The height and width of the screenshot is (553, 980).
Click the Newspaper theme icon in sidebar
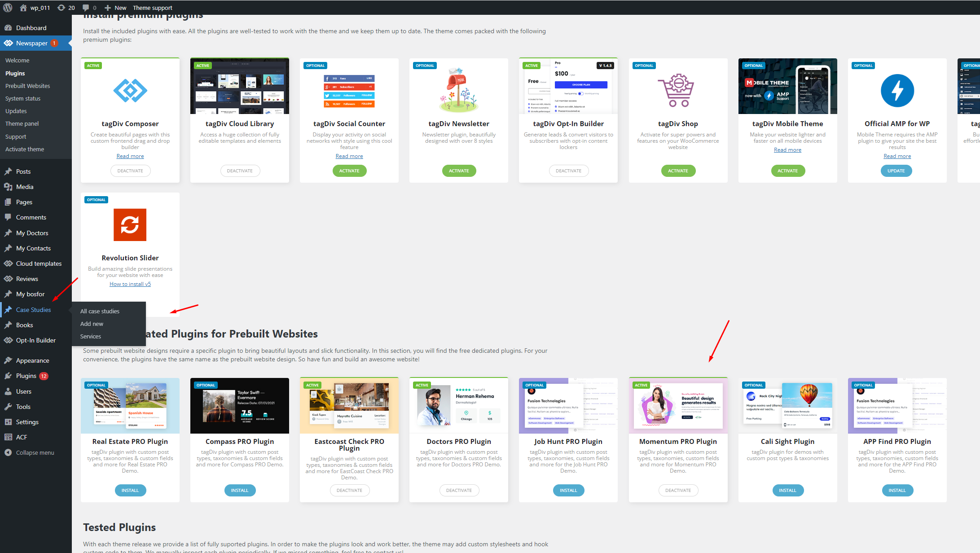(x=8, y=43)
